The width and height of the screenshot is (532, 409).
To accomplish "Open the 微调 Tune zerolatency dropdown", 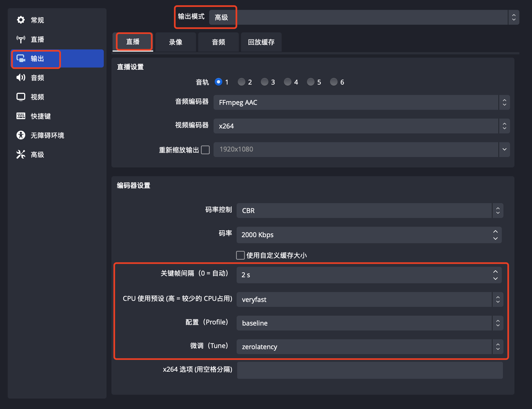I will (369, 347).
